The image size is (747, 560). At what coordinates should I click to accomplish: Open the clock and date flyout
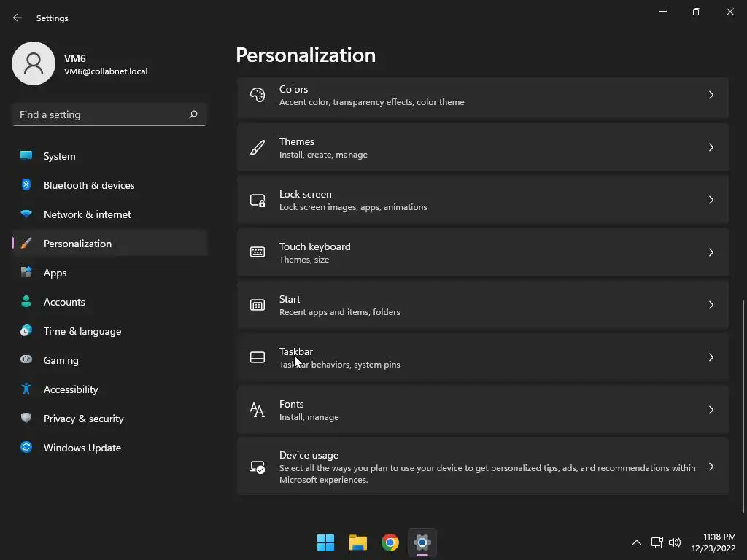[x=719, y=542]
